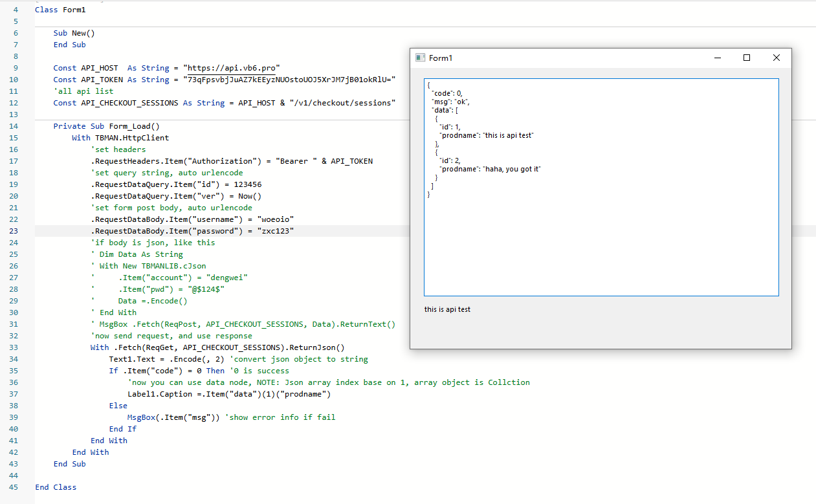Click the commented MsgBox .Fetch(ReqPost) line
Image resolution: width=816 pixels, height=504 pixels.
point(243,324)
